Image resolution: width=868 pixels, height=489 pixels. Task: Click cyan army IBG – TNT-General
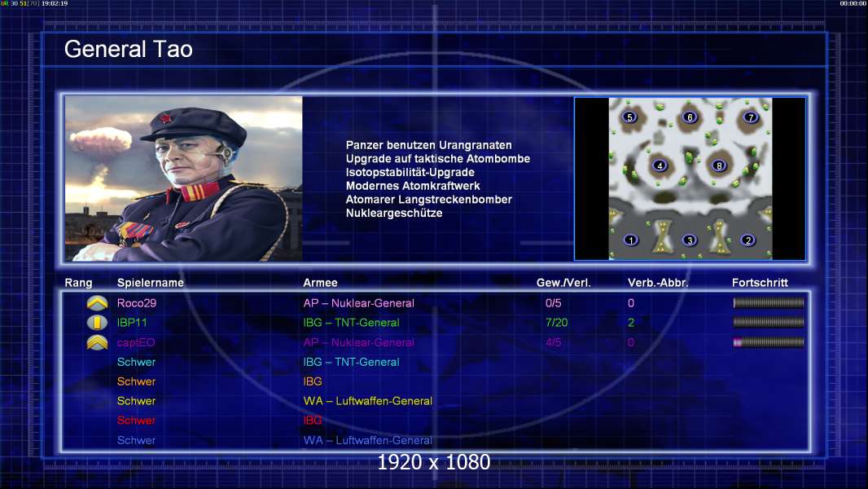(x=351, y=362)
